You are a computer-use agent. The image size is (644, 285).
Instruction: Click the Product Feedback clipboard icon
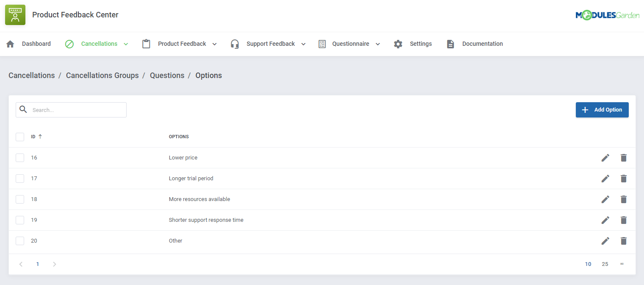pyautogui.click(x=146, y=44)
